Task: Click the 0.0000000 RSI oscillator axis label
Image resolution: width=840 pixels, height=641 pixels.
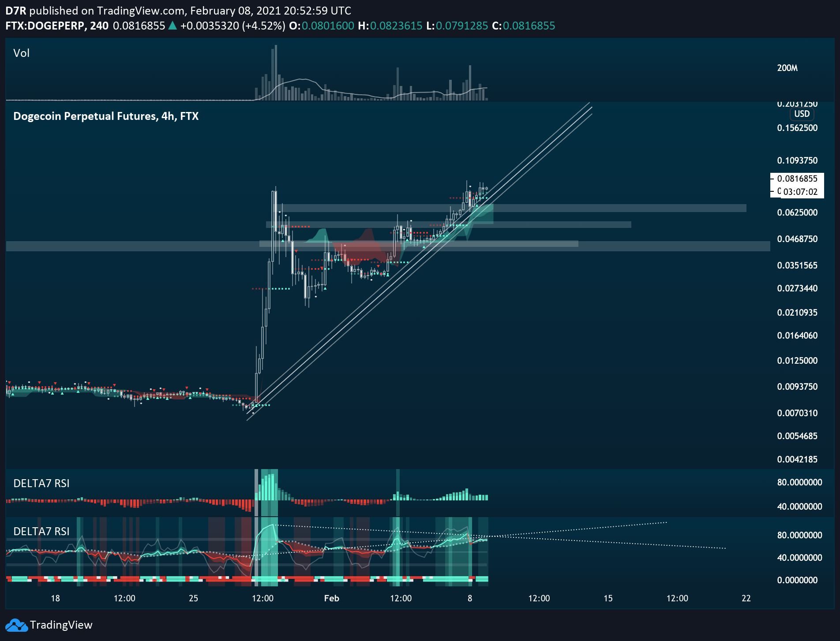Action: [797, 580]
